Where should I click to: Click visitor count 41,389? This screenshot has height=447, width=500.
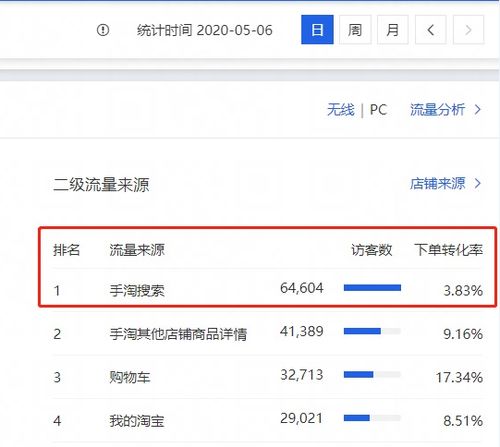point(302,331)
